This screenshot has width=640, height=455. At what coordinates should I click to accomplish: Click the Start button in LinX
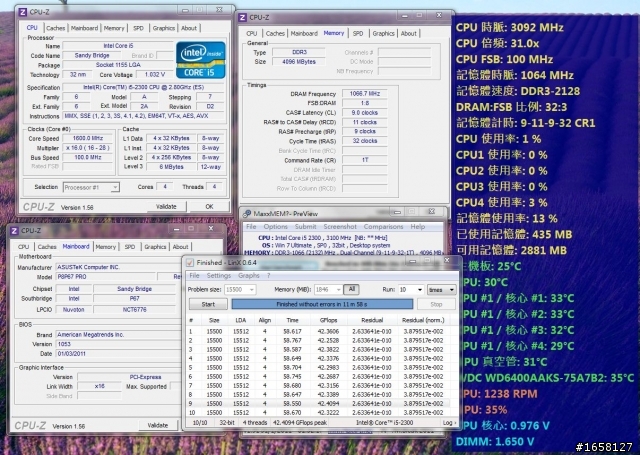[x=208, y=304]
